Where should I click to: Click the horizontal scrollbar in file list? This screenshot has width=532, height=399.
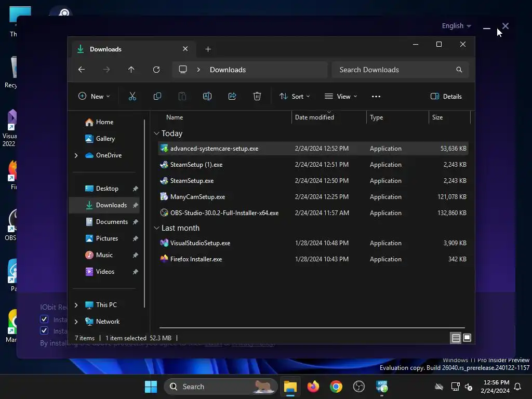coord(312,328)
